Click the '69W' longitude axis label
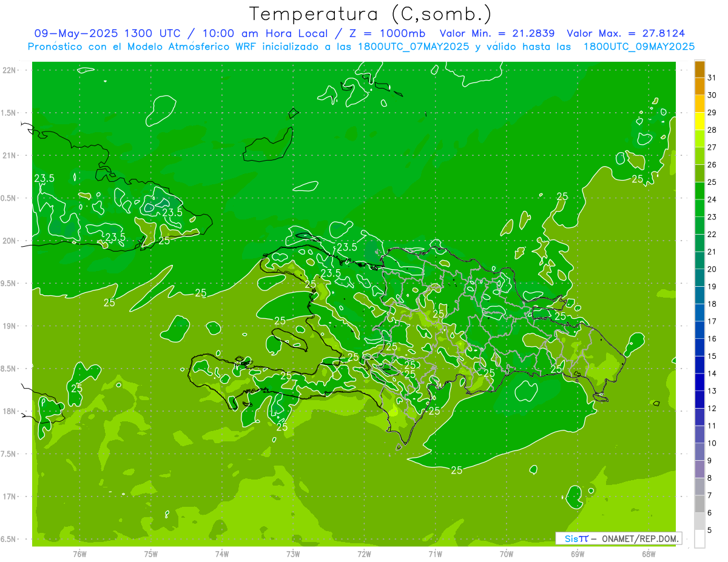 (x=578, y=554)
